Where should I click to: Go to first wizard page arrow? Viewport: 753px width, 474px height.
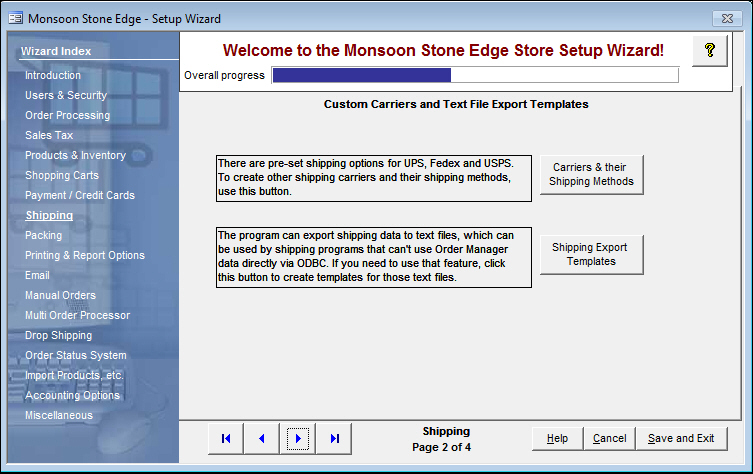226,438
